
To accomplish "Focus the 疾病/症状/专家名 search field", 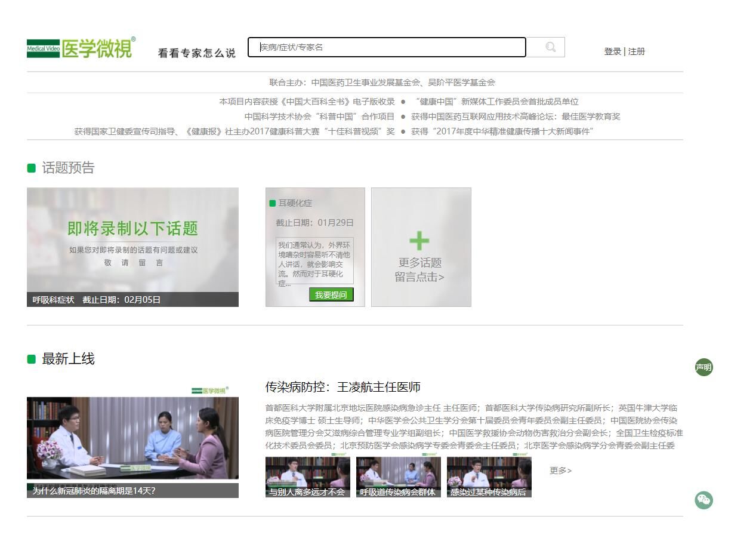I will click(387, 47).
